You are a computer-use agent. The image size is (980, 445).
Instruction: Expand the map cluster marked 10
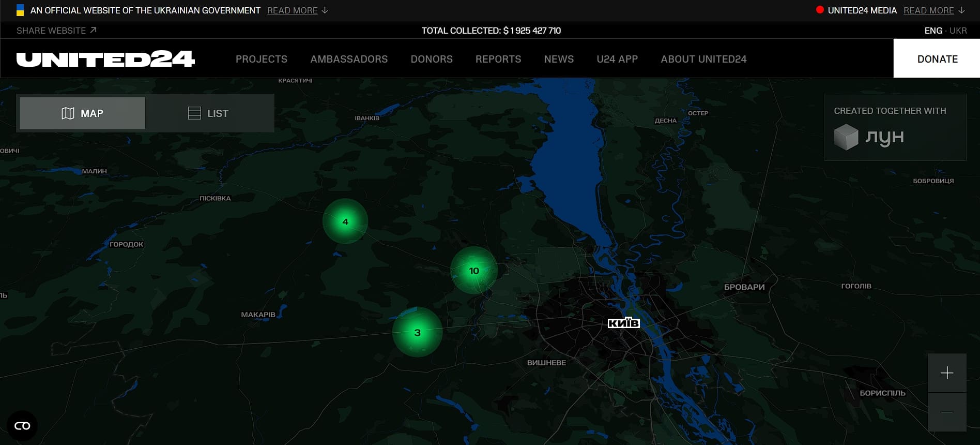click(x=473, y=271)
